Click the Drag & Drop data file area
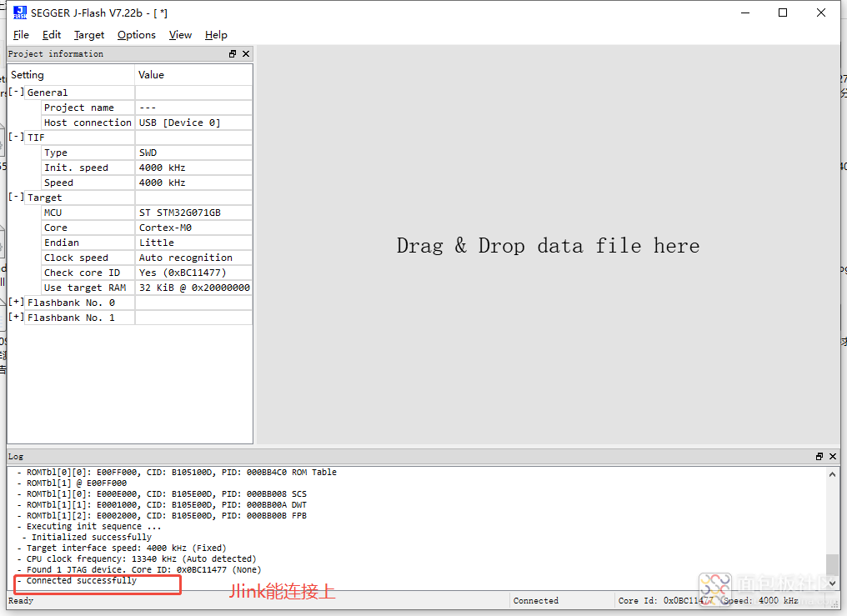 click(x=548, y=246)
